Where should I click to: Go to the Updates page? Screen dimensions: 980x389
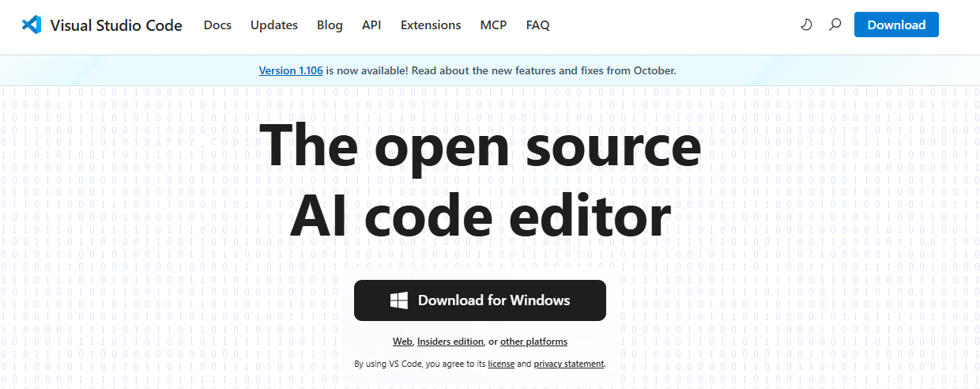click(274, 25)
